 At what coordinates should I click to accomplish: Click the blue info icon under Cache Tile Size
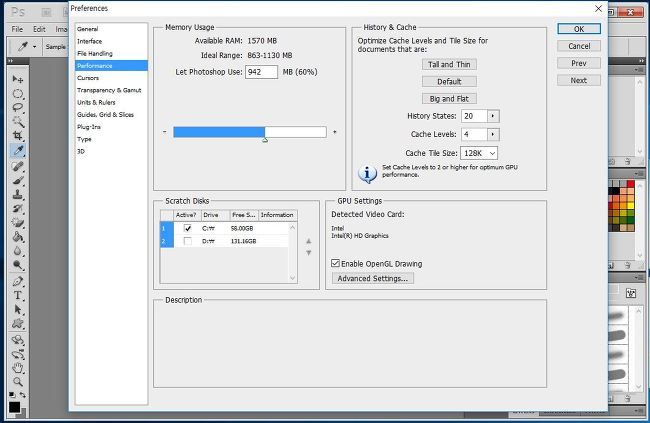click(367, 173)
